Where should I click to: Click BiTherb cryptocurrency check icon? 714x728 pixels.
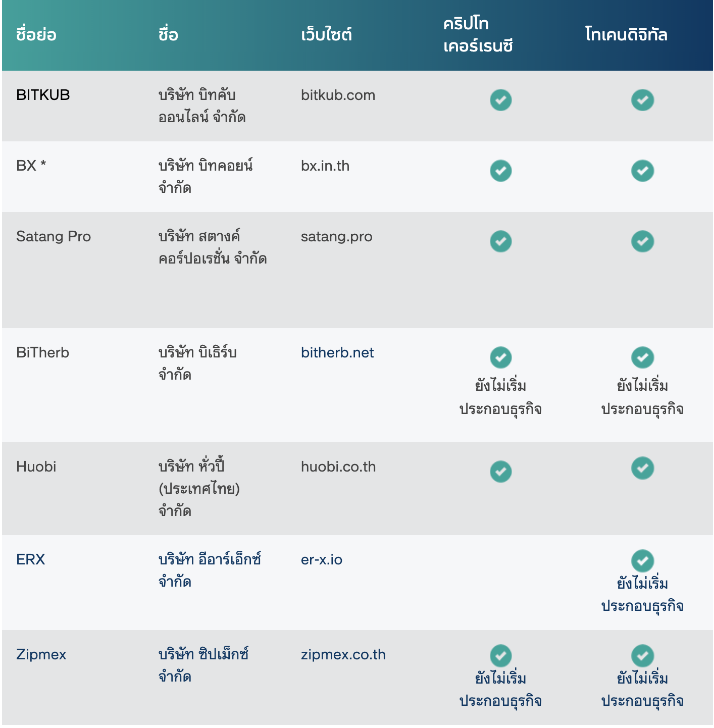tap(500, 357)
